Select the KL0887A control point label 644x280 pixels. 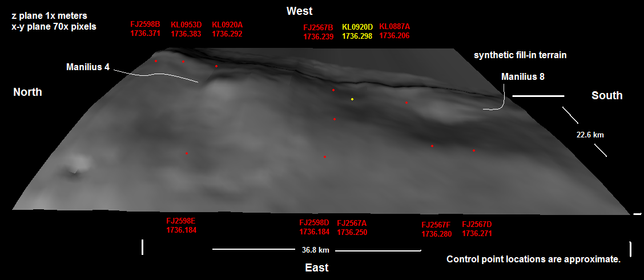(x=395, y=27)
